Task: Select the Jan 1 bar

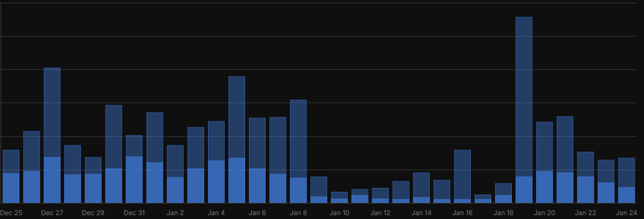Action: click(155, 157)
